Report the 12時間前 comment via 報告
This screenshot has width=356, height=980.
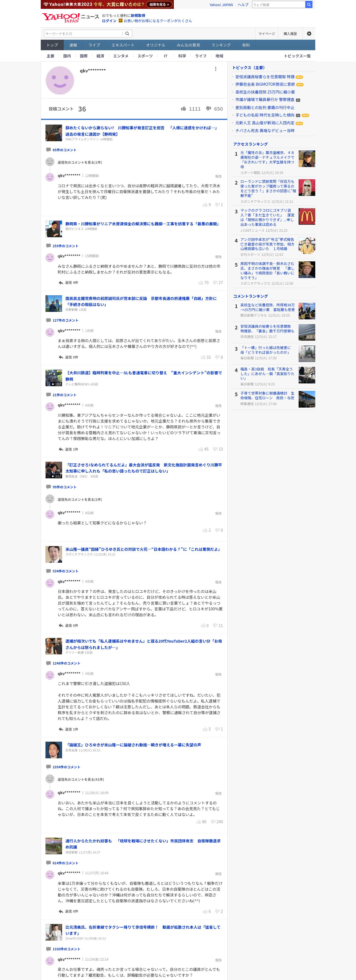click(218, 176)
